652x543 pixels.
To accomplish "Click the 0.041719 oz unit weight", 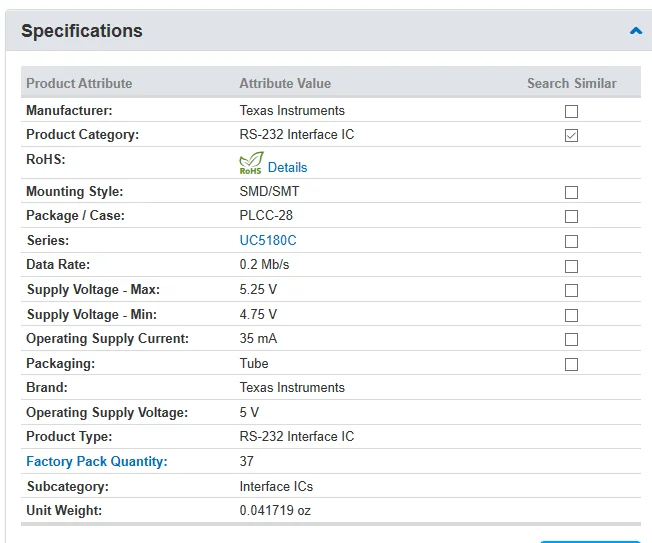I will pos(275,511).
